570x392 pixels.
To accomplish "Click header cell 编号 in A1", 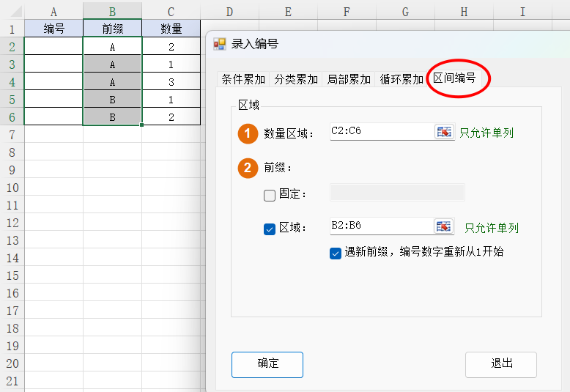I will tap(53, 29).
